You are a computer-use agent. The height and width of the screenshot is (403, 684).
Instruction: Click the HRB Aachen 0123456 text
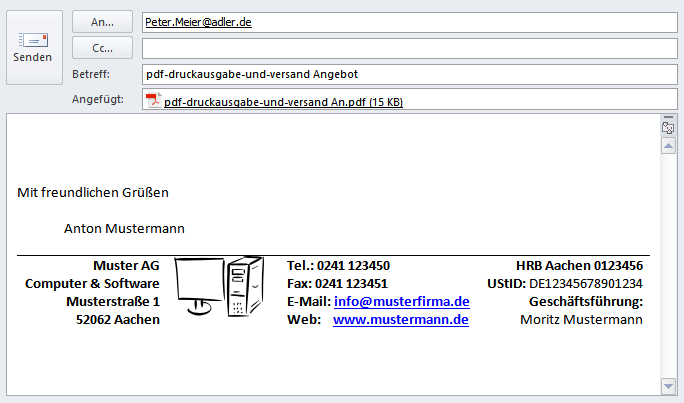579,266
